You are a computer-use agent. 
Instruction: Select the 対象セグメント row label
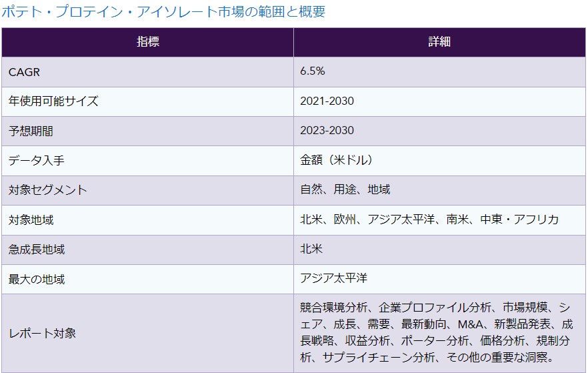tap(48, 190)
